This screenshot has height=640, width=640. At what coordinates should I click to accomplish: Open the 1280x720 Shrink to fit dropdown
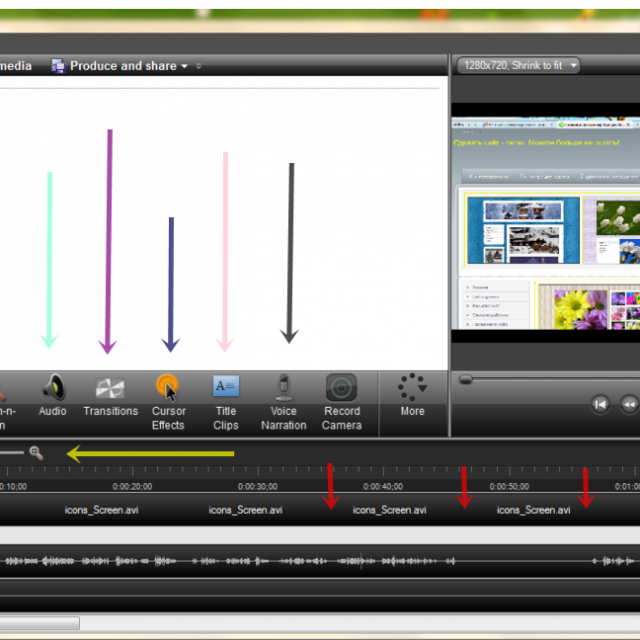point(518,66)
